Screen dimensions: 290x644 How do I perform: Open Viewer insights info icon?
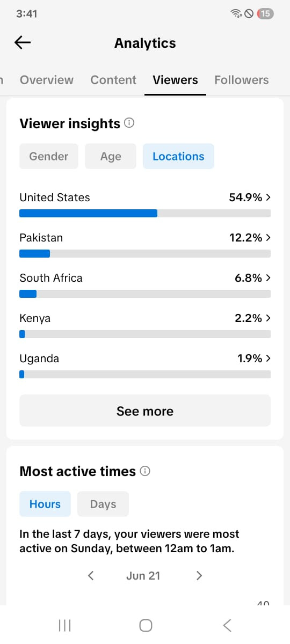click(x=129, y=123)
